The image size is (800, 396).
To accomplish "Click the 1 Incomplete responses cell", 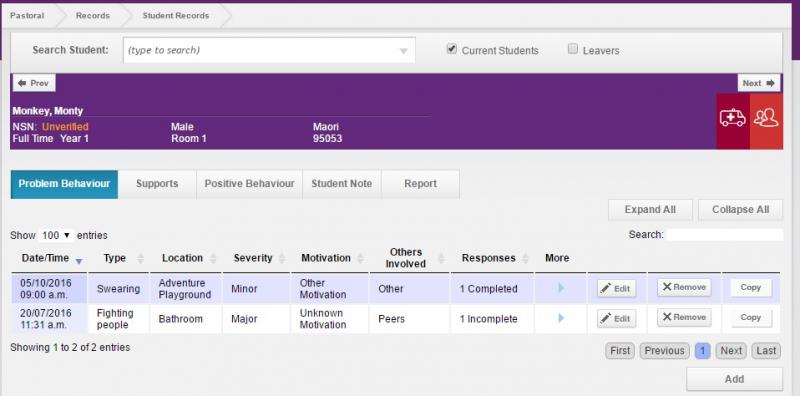I will [492, 319].
